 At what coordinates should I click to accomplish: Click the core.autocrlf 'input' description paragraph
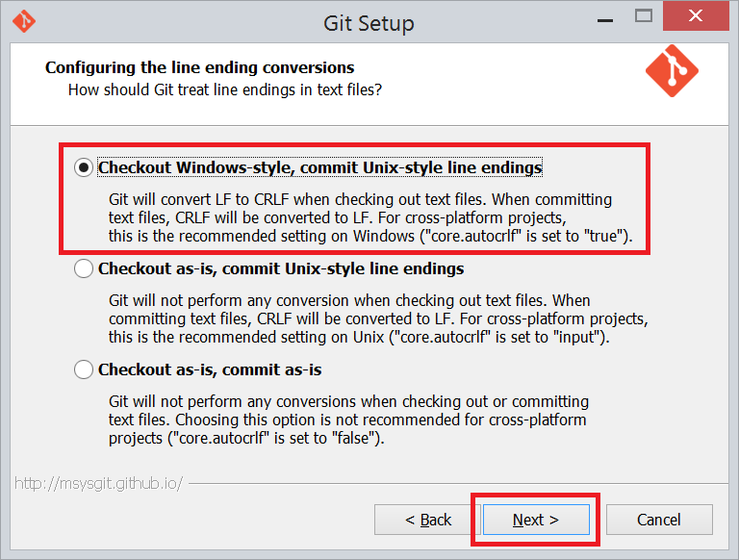click(x=378, y=319)
